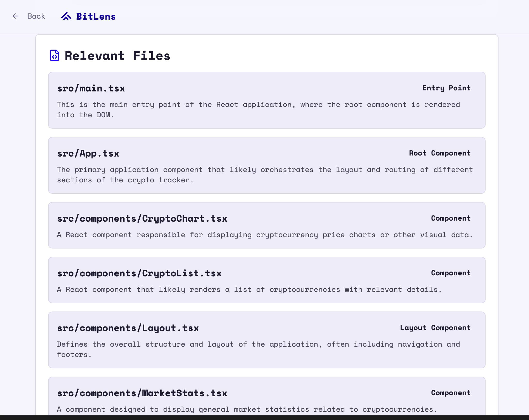529x420 pixels.
Task: Click the BitLens logo icon
Action: click(x=66, y=16)
